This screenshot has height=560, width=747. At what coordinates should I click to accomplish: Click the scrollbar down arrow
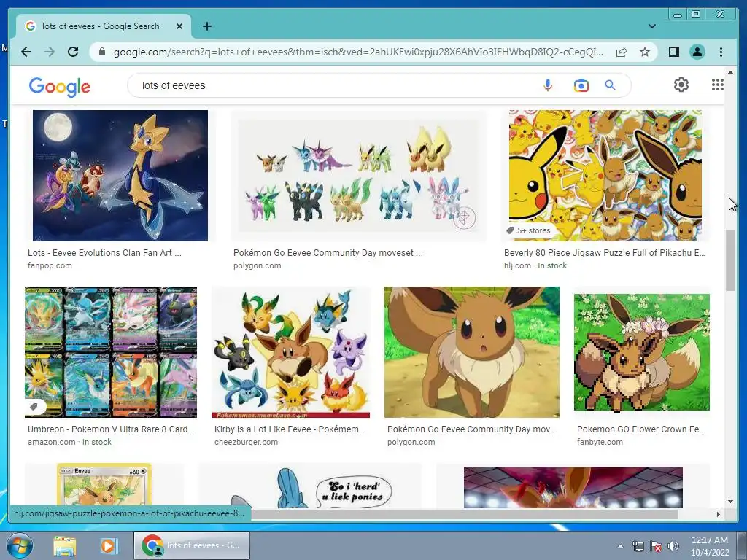click(730, 501)
